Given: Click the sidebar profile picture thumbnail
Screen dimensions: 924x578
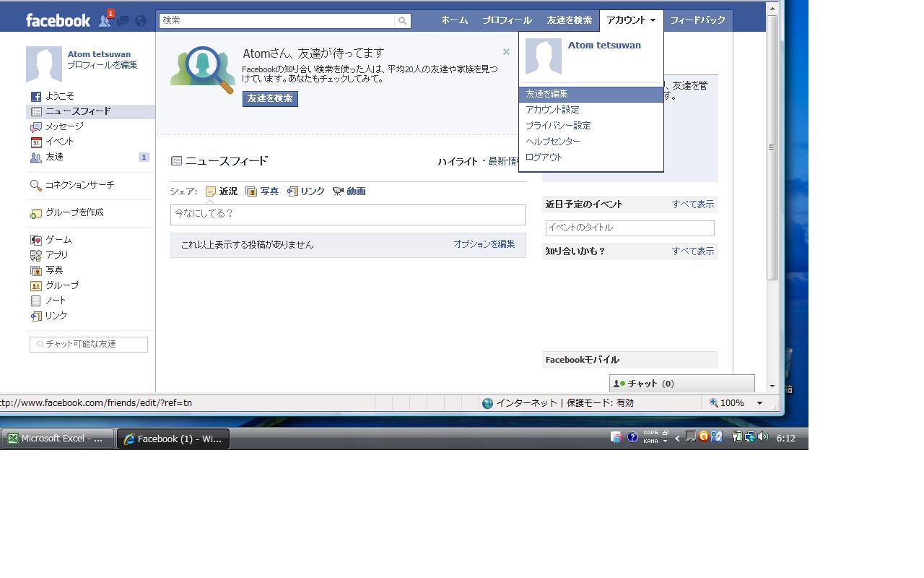Looking at the screenshot, I should pyautogui.click(x=44, y=65).
